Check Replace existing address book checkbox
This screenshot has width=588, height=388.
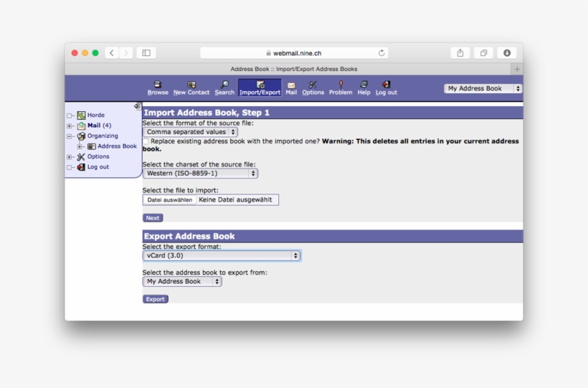point(146,141)
